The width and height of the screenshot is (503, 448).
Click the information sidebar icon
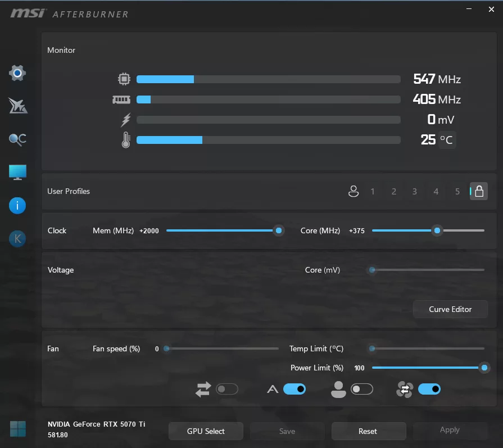coord(17,205)
